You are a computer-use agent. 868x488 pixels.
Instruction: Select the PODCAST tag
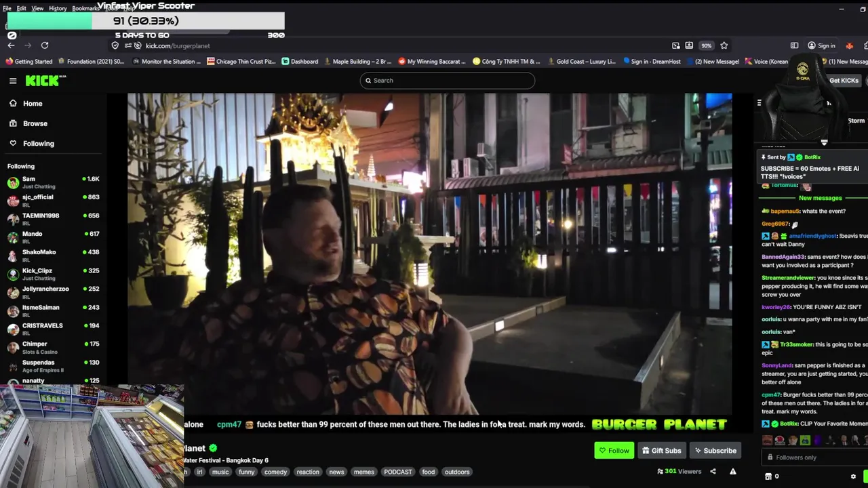coord(398,472)
